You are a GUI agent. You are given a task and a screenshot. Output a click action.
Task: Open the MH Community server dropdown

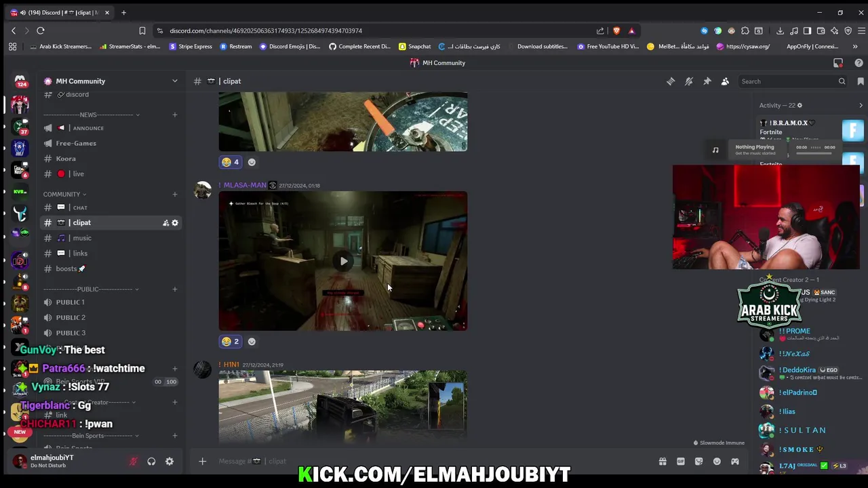[x=174, y=81]
